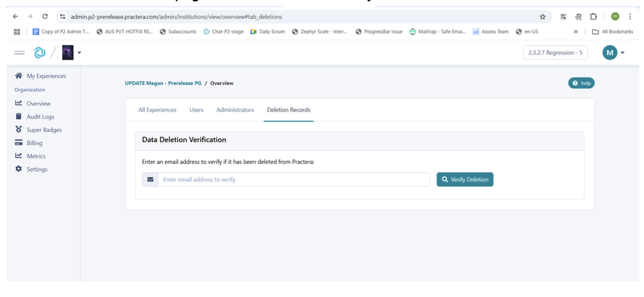The width and height of the screenshot is (644, 297).
Task: Focus the email address input field
Action: pyautogui.click(x=293, y=179)
